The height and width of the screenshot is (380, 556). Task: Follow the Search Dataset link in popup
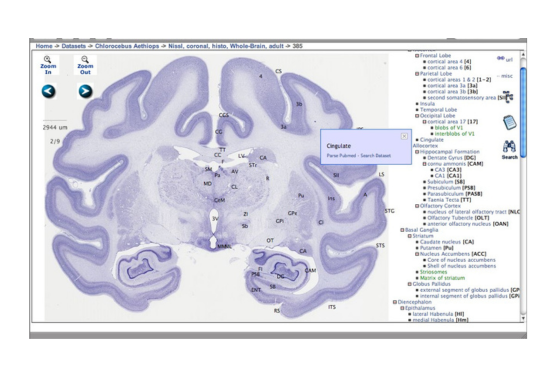(376, 156)
